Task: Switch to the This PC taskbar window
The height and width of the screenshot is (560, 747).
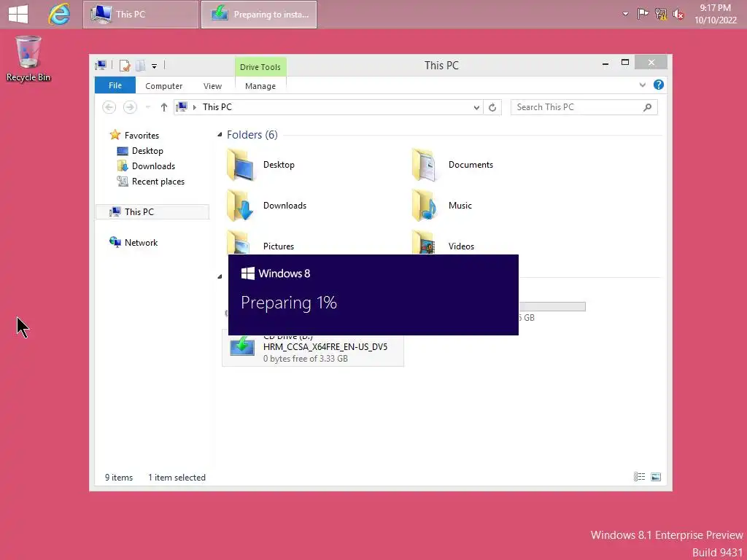Action: pos(141,15)
